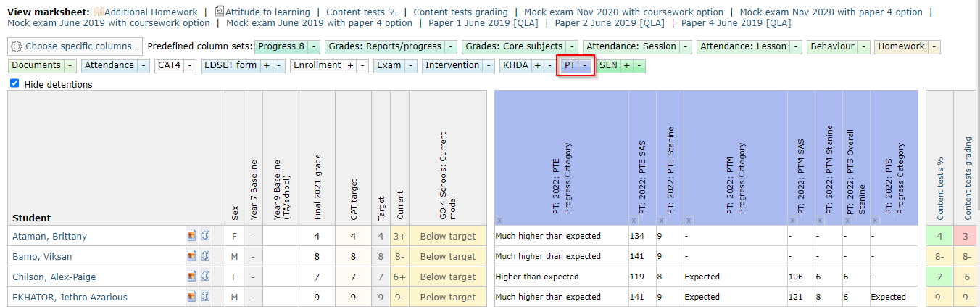
Task: Collapse Grades: Reports/progress set with minus
Action: pos(450,46)
